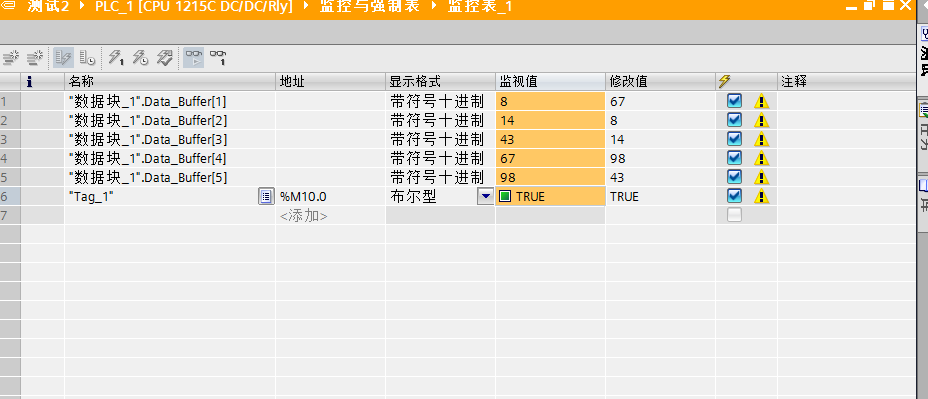Select modify value cell of Data_Buffer[5]
The width and height of the screenshot is (928, 399).
(660, 178)
